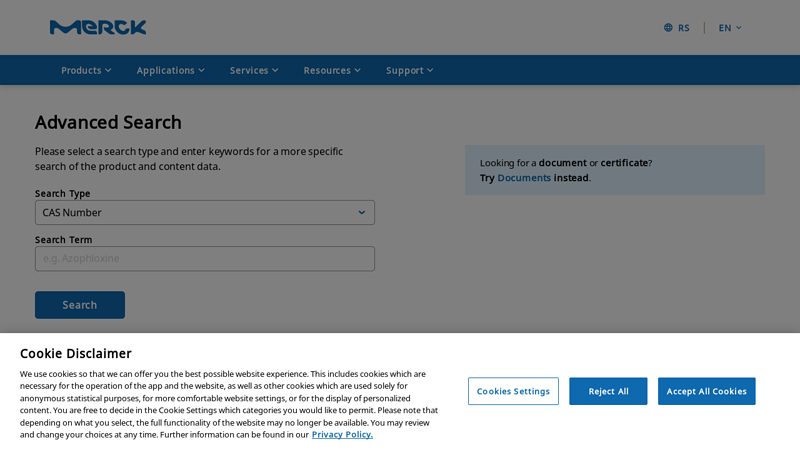Open the Products menu
This screenshot has height=450, width=800.
(86, 70)
